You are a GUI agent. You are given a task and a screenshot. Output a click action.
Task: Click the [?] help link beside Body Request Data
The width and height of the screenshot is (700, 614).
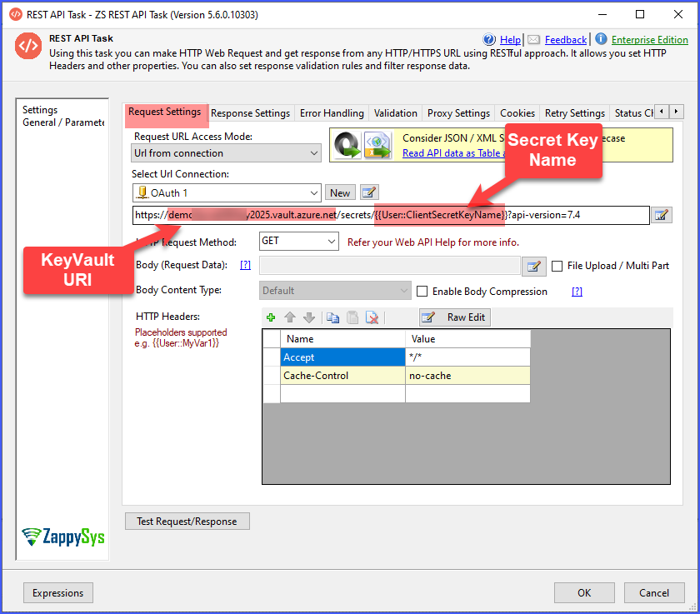pyautogui.click(x=246, y=265)
